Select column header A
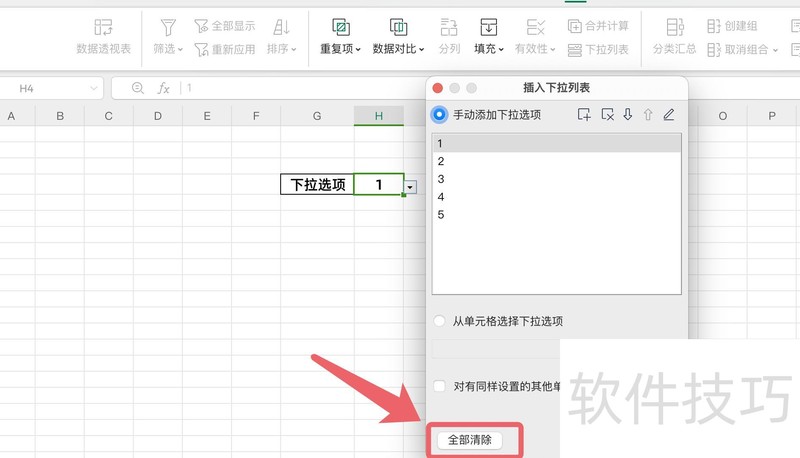800x458 pixels. click(11, 116)
